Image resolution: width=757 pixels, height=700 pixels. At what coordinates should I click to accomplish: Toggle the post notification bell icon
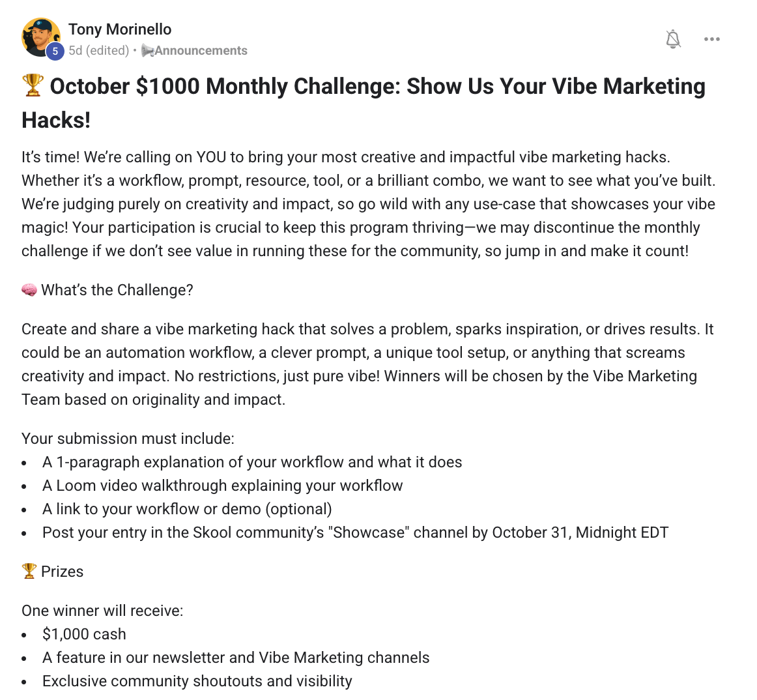pyautogui.click(x=673, y=39)
